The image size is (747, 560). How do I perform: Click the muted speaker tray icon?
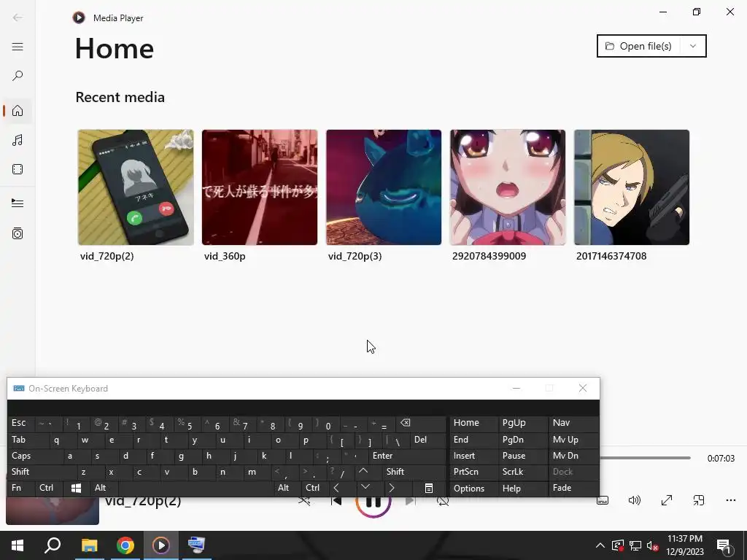(652, 545)
